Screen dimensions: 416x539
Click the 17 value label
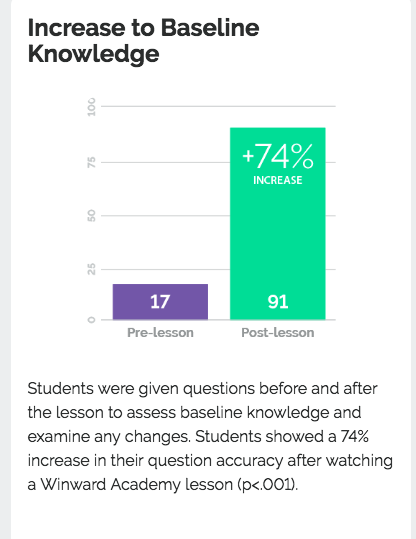(x=160, y=302)
